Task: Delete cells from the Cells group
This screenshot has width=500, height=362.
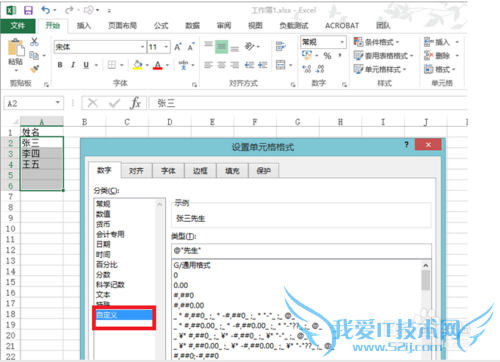Action: (x=437, y=56)
